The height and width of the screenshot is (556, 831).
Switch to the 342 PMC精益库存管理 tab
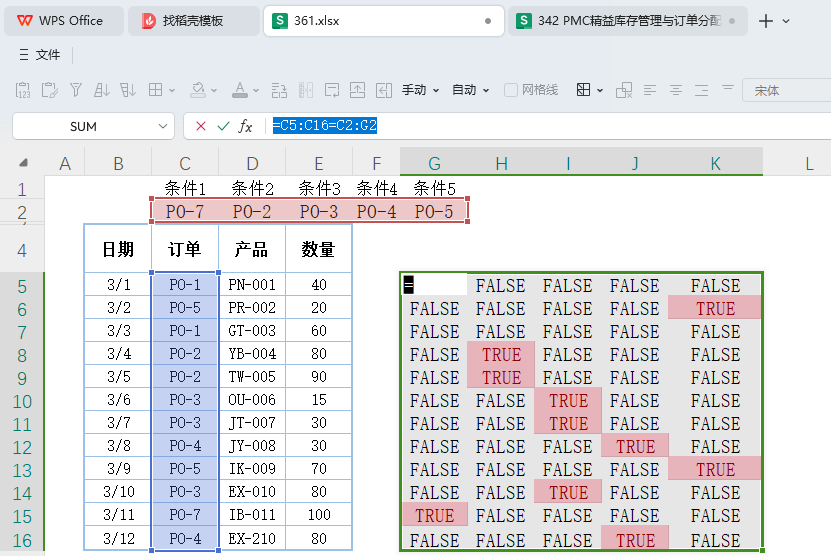[x=627, y=21]
